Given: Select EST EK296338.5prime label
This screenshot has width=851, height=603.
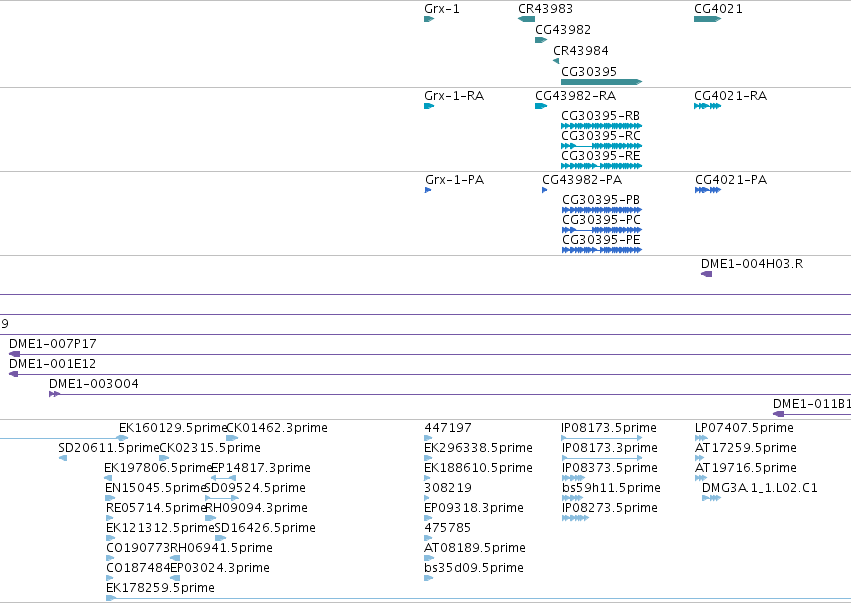Looking at the screenshot, I should (x=478, y=448).
